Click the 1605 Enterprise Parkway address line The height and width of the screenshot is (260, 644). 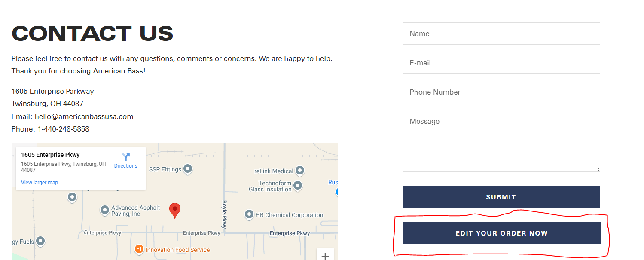pos(53,91)
